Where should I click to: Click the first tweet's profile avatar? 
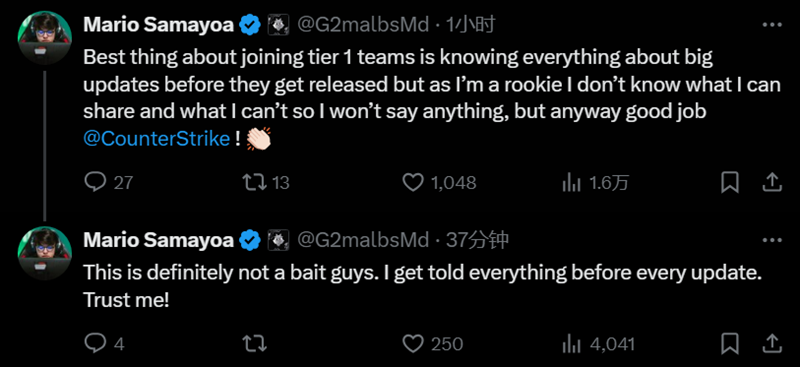coord(44,37)
